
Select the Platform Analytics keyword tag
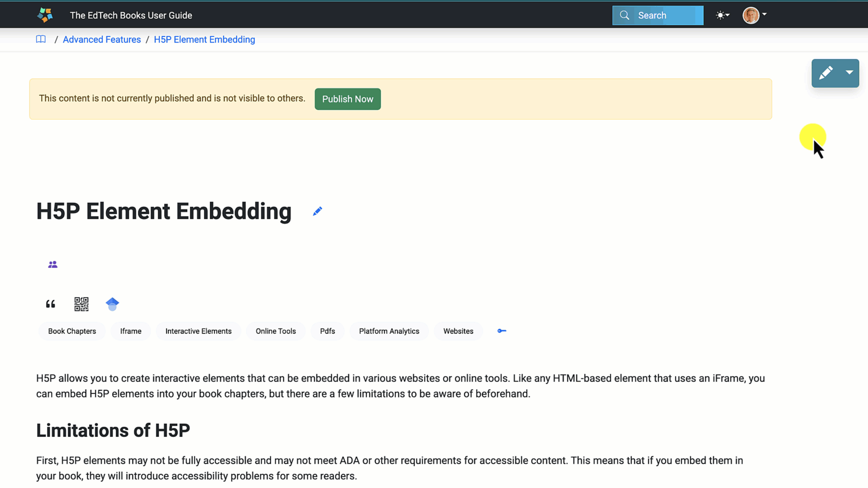[x=389, y=331]
